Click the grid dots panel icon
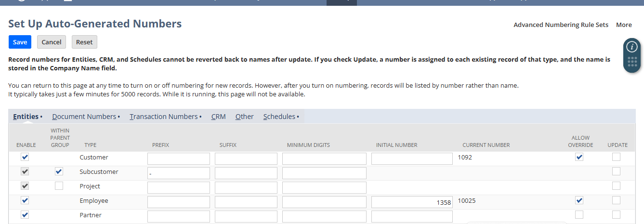 [x=632, y=63]
